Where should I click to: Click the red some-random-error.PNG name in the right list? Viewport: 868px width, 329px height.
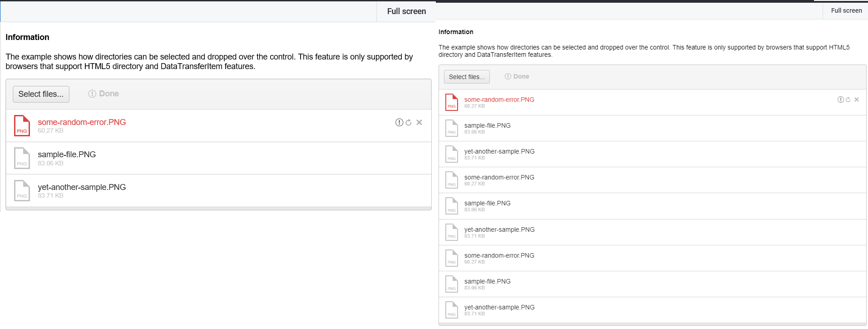coord(499,100)
